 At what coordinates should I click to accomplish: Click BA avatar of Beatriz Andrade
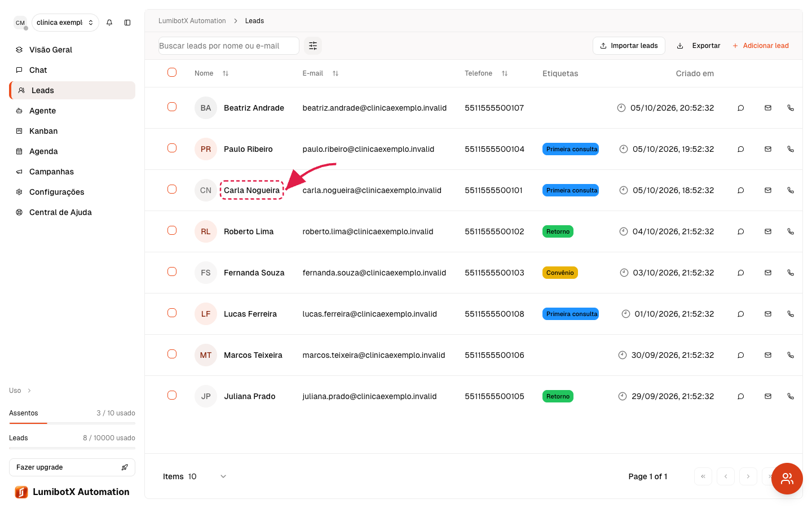[x=206, y=108]
